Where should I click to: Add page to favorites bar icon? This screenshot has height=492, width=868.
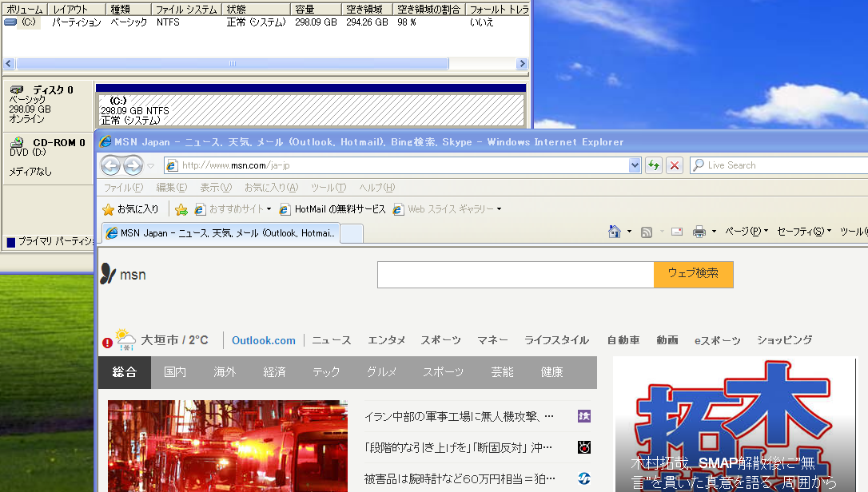(x=181, y=209)
